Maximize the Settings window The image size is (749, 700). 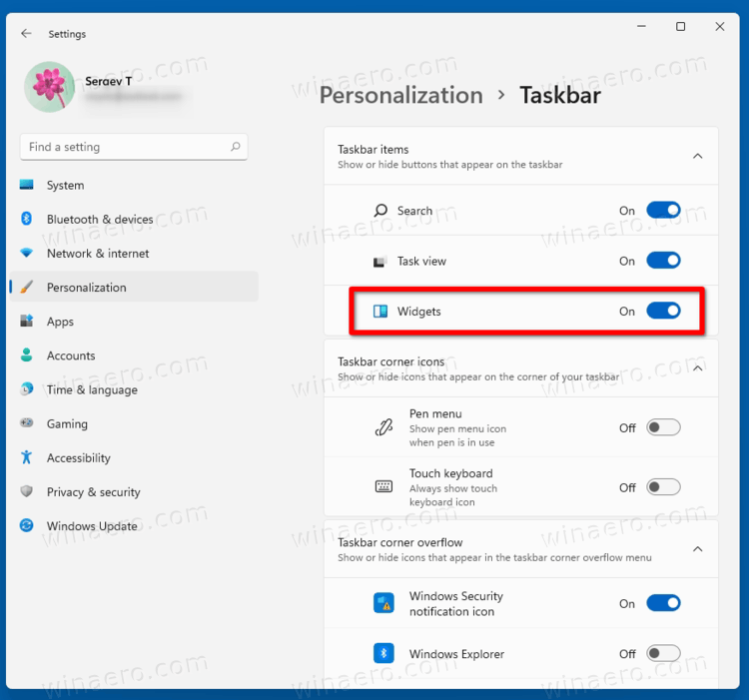(681, 27)
